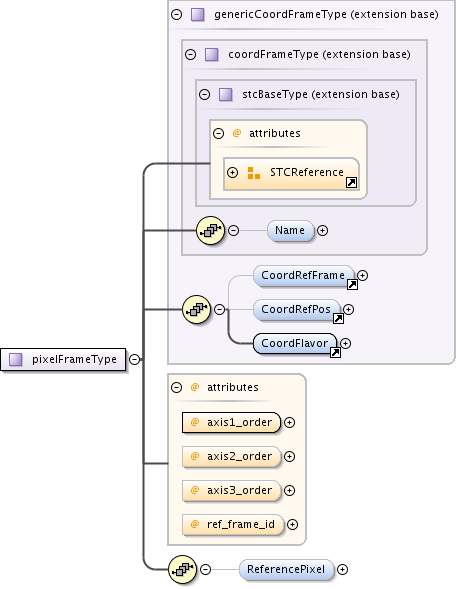The height and width of the screenshot is (589, 457).
Task: Expand the ReferencePixel element
Action: (x=342, y=569)
